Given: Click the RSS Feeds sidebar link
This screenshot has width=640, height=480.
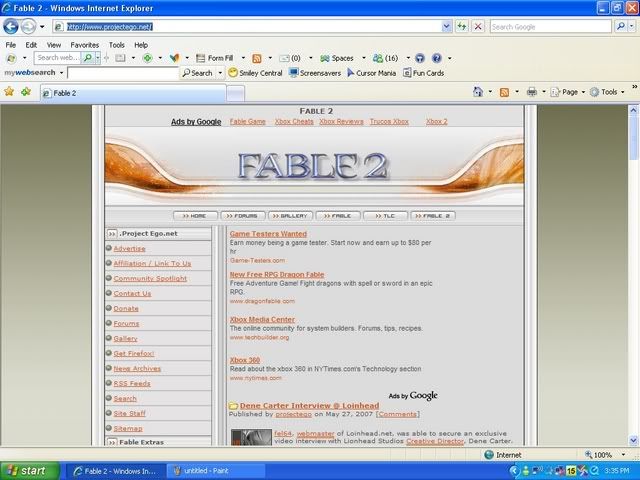Looking at the screenshot, I should pos(132,384).
